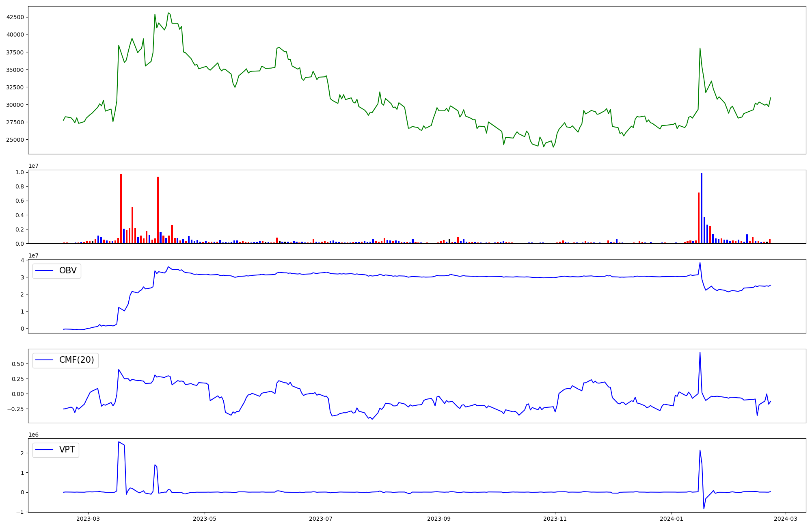Click the 42500 price axis tick label
The height and width of the screenshot is (528, 812).
tap(15, 17)
